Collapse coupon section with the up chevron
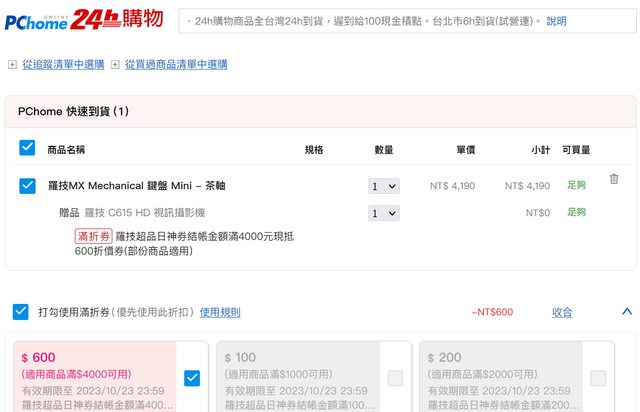 click(627, 312)
